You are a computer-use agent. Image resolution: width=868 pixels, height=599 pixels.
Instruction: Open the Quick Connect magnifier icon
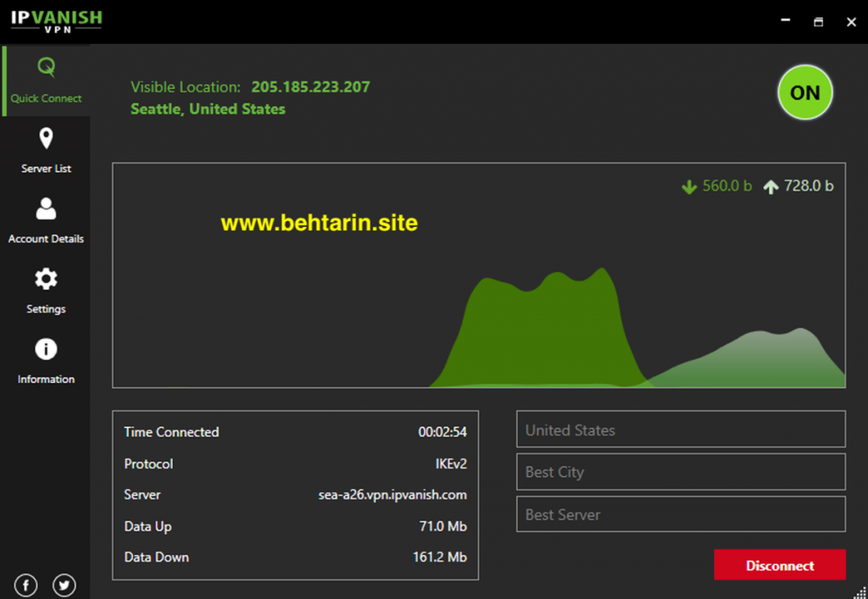47,68
